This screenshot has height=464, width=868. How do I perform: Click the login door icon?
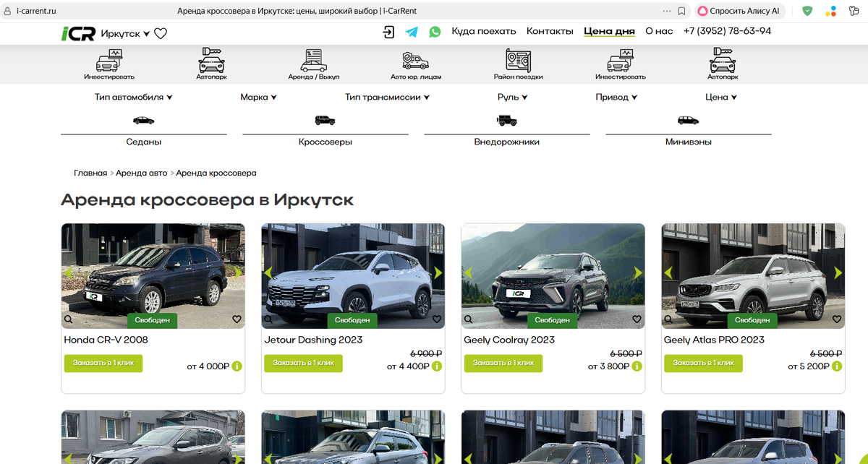click(x=389, y=33)
